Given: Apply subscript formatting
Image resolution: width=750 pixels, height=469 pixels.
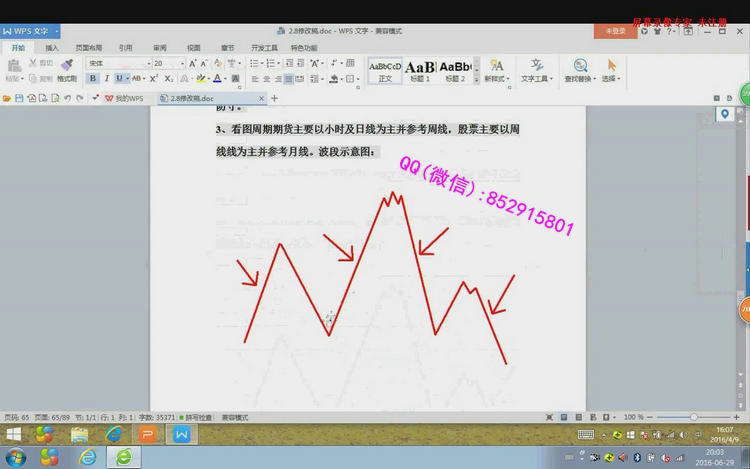Looking at the screenshot, I should tap(169, 78).
